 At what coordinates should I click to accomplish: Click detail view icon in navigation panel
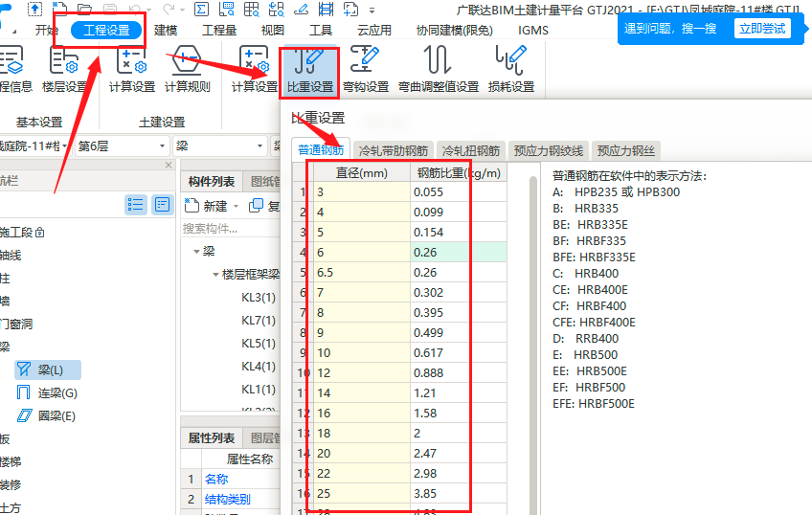(x=162, y=205)
